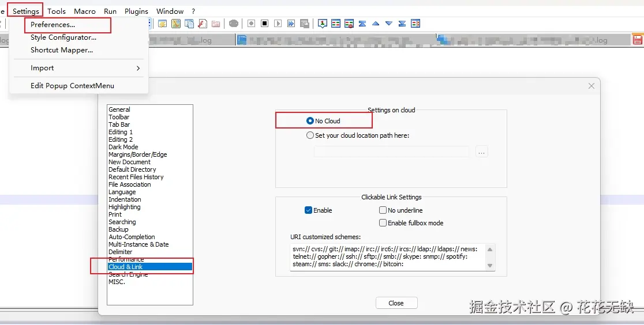Image resolution: width=644 pixels, height=325 pixels.
Task: Toggle the Monitoring (tail -f) eye icon
Action: click(234, 24)
